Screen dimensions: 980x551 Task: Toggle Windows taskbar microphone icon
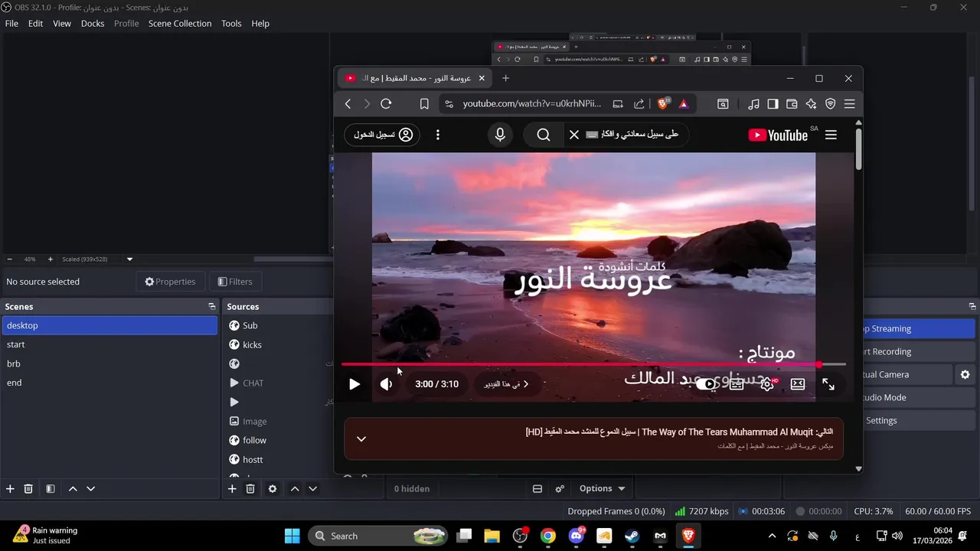coord(834,536)
